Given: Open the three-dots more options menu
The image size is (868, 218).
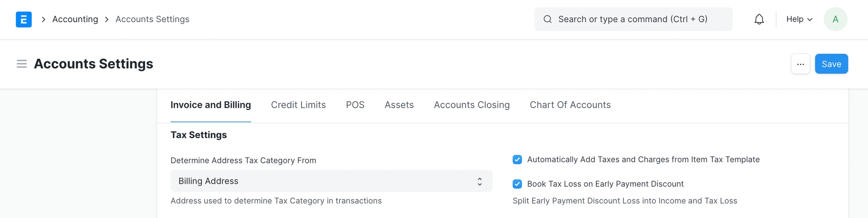Looking at the screenshot, I should point(800,64).
